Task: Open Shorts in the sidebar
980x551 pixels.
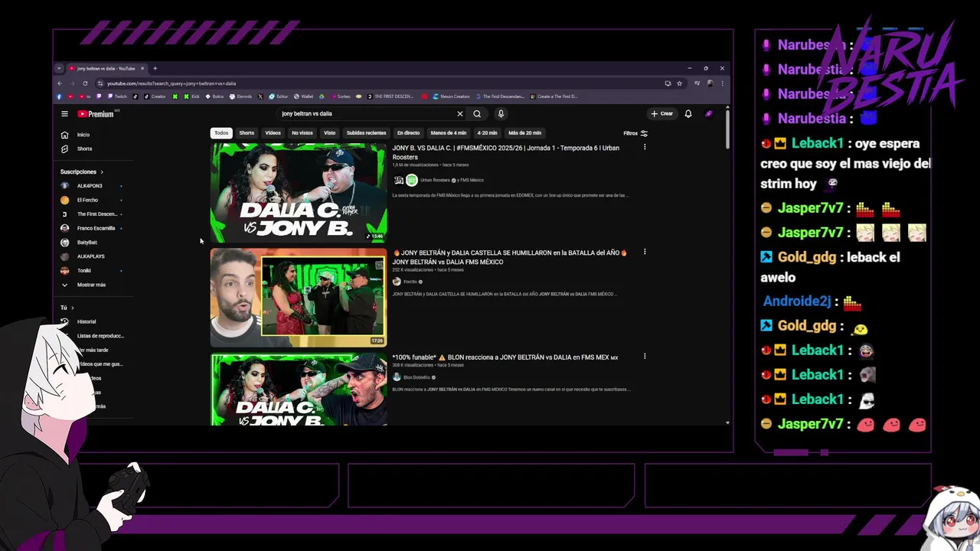Action: [x=77, y=148]
